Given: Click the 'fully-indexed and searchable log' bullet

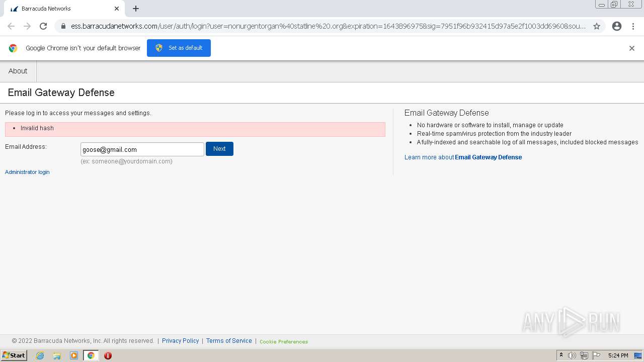Looking at the screenshot, I should tap(527, 142).
